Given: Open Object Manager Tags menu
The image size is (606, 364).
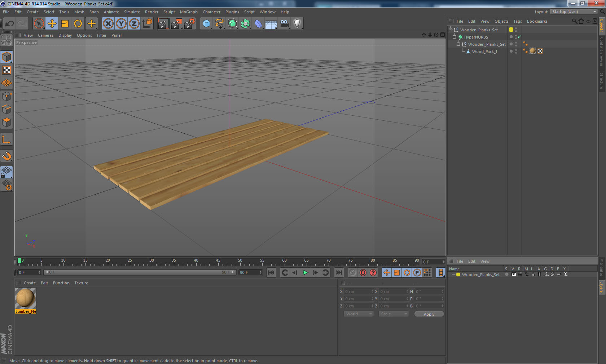Looking at the screenshot, I should point(518,21).
